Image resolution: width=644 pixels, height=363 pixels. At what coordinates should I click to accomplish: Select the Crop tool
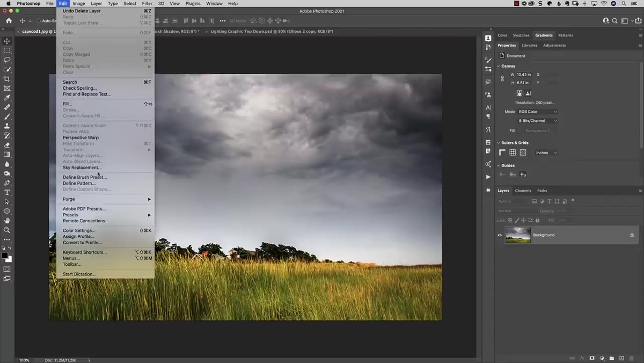7,79
